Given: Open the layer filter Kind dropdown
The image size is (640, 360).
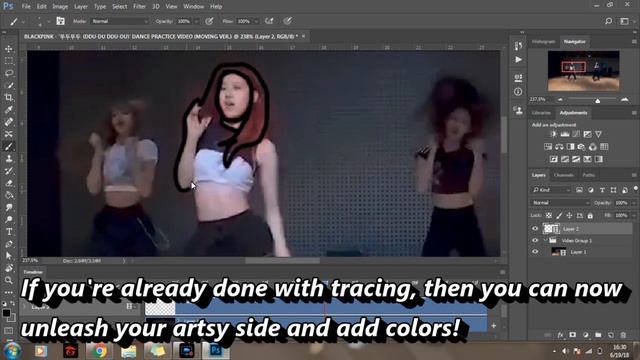Looking at the screenshot, I should (551, 190).
